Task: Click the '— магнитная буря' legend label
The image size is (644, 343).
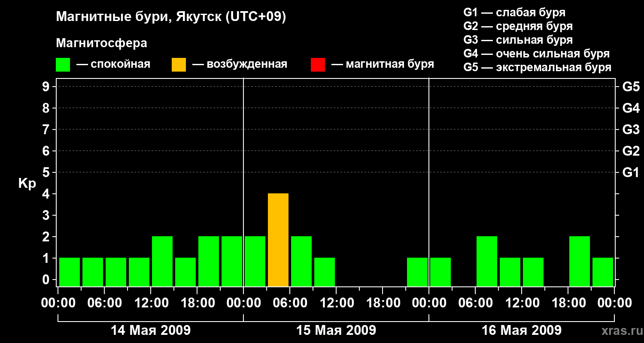Action: coord(383,64)
